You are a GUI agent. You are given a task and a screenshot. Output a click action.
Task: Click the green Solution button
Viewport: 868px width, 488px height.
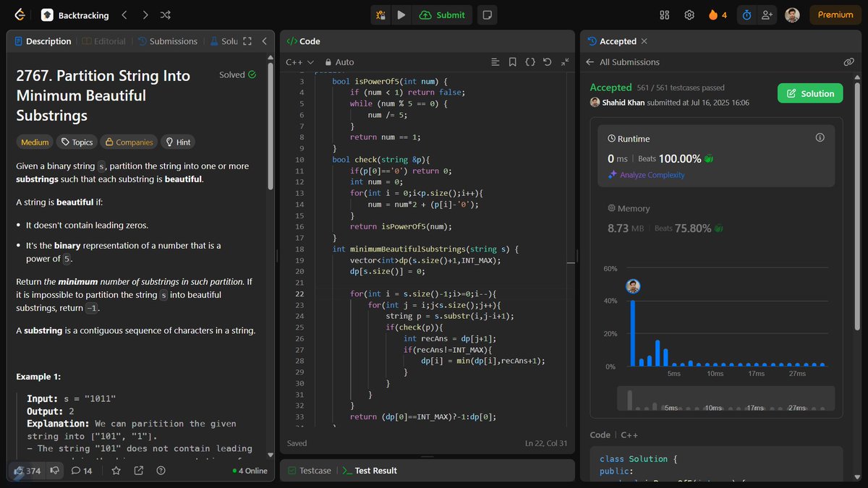[x=810, y=93]
